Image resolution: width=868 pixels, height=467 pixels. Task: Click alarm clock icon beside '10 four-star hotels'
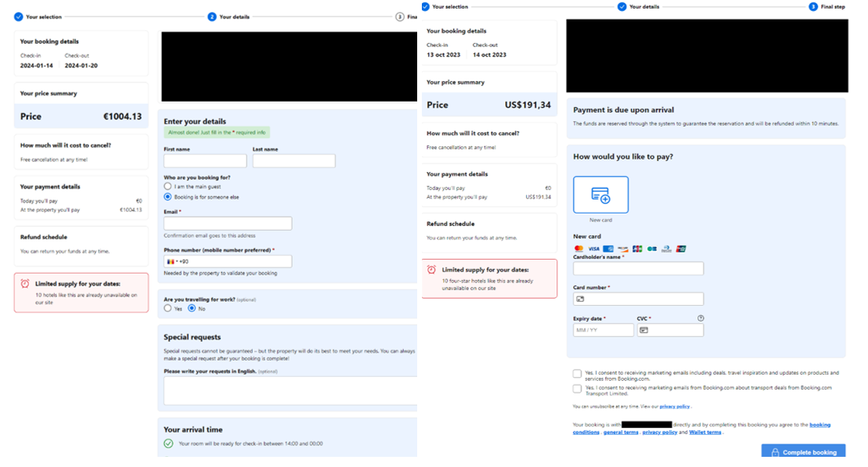[x=432, y=270]
